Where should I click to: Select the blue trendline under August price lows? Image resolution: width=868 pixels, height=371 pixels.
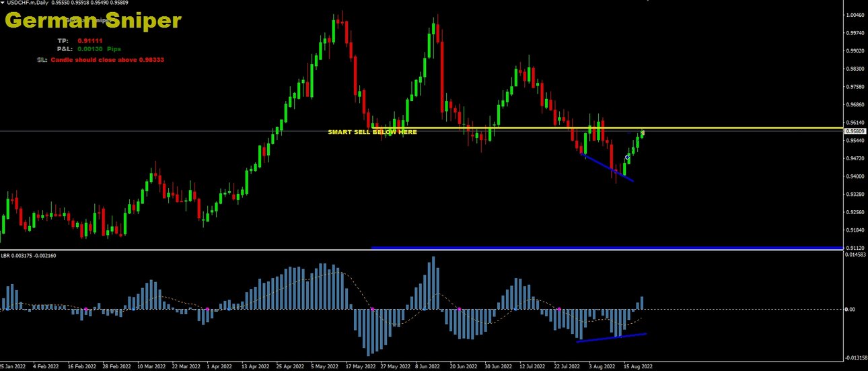607,168
